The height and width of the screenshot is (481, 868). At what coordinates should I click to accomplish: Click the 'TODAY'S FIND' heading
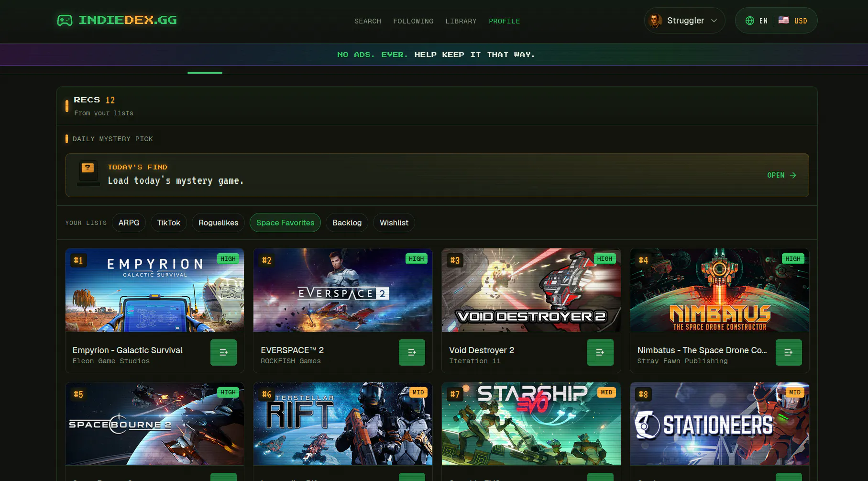(x=137, y=167)
